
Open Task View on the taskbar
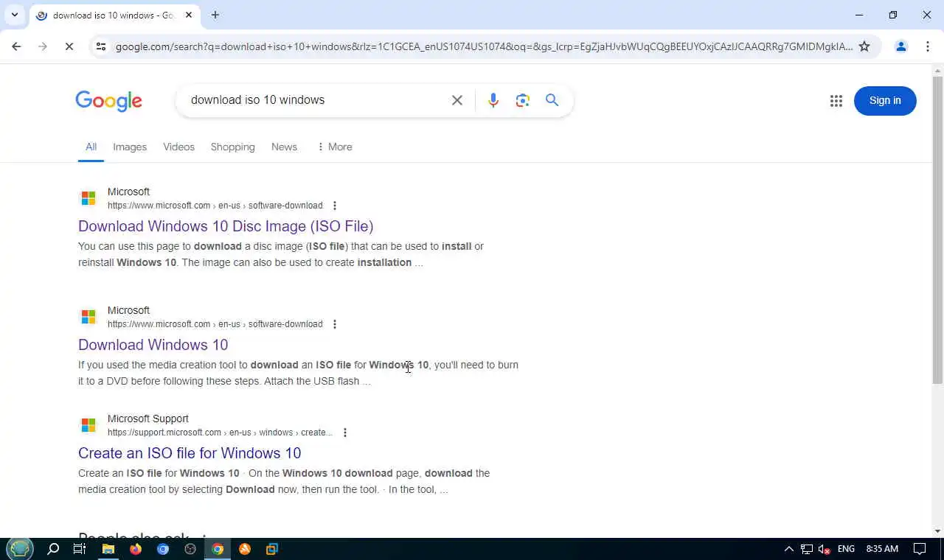click(80, 549)
